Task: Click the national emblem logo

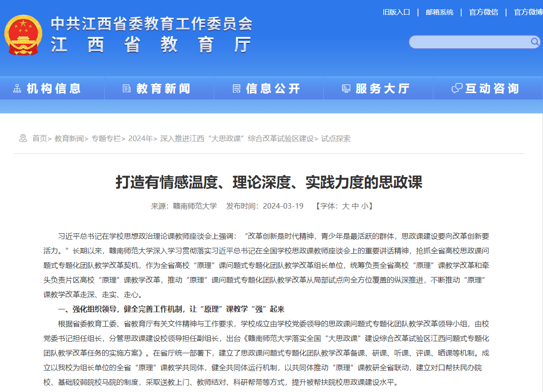Action: (23, 35)
